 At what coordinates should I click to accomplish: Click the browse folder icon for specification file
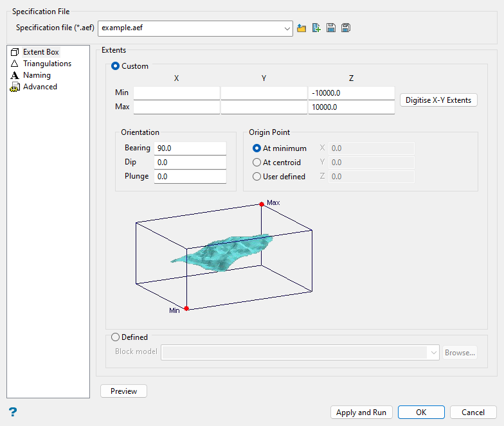point(302,28)
